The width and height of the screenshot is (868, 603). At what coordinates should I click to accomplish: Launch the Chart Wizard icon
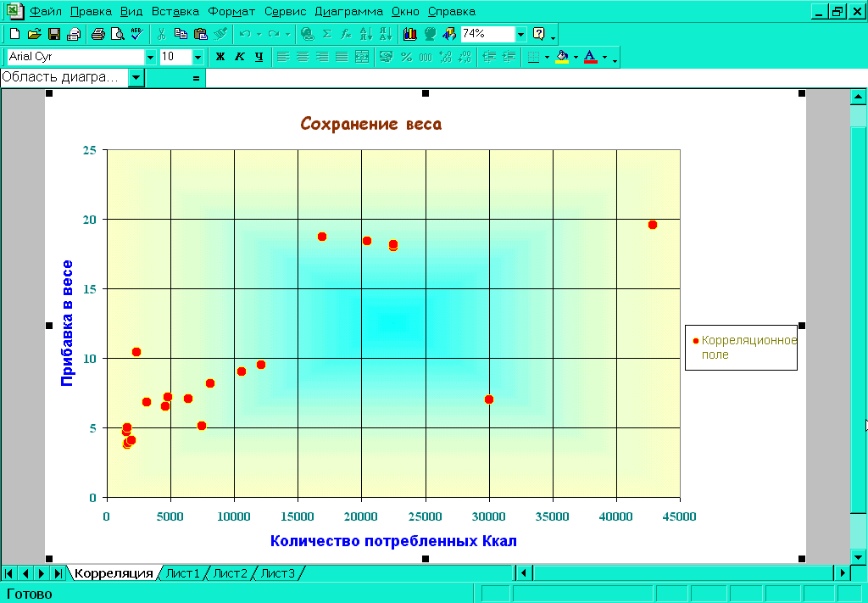tap(410, 34)
